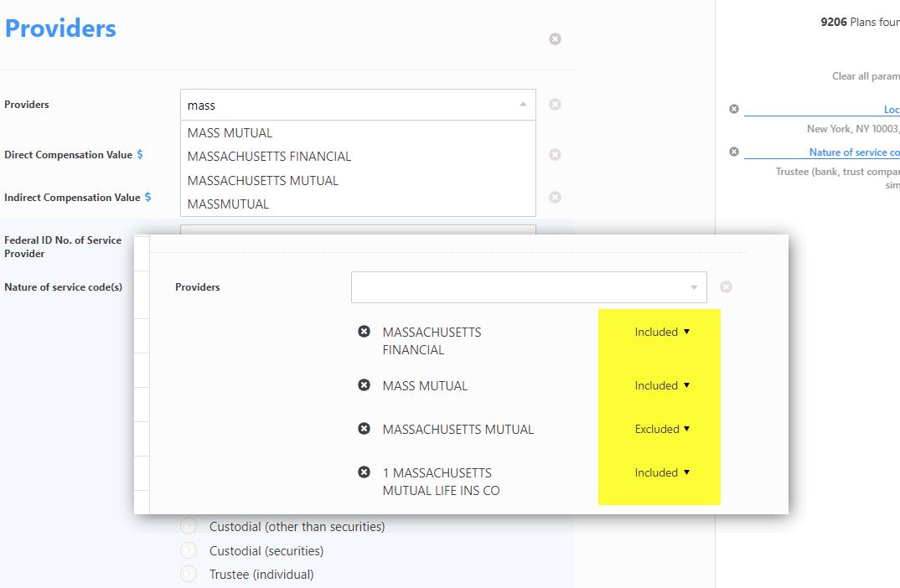Expand the empty Providers combo box in popup
This screenshot has width=900, height=588.
[528, 287]
